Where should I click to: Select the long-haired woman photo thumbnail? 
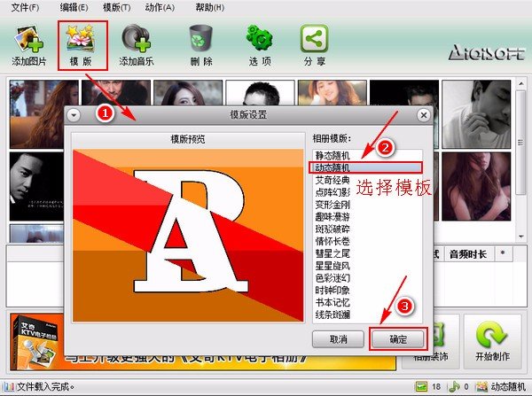click(x=44, y=114)
